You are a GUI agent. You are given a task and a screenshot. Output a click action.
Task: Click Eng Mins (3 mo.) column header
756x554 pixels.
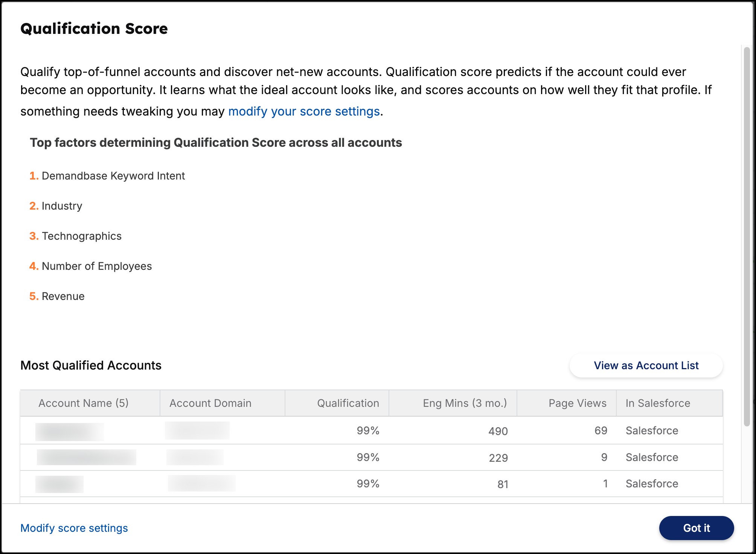tap(465, 403)
